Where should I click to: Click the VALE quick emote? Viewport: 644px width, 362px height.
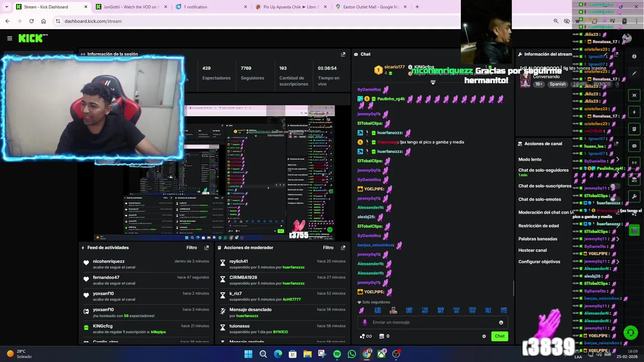488,310
